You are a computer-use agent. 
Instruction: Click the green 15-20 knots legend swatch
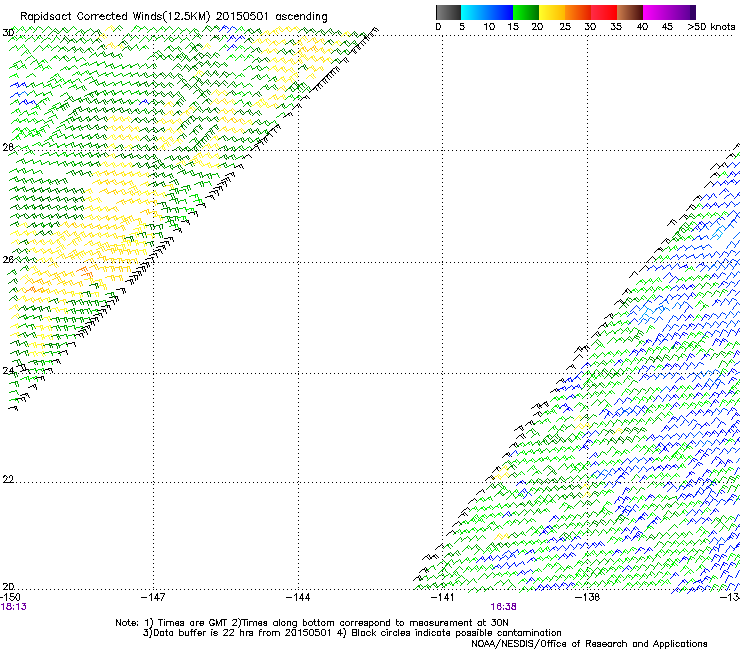pos(526,12)
